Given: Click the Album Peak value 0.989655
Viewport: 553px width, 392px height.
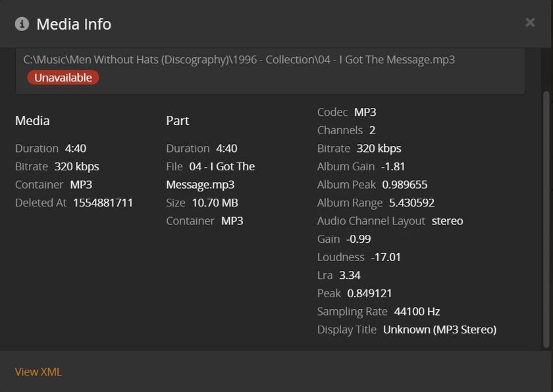Looking at the screenshot, I should [x=405, y=185].
